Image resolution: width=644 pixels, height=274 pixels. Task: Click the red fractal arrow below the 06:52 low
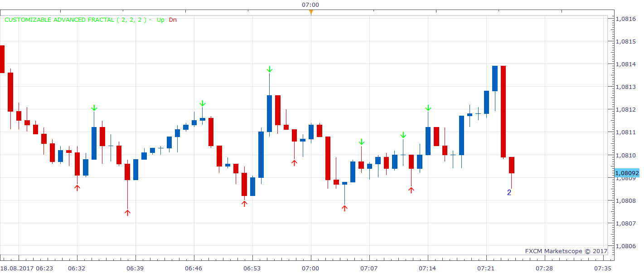[244, 204]
